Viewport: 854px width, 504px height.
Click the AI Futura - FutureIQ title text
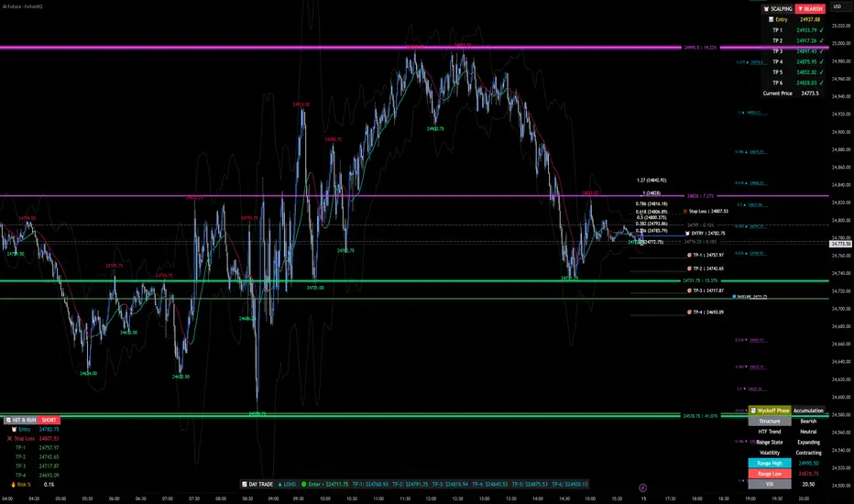tap(22, 6)
